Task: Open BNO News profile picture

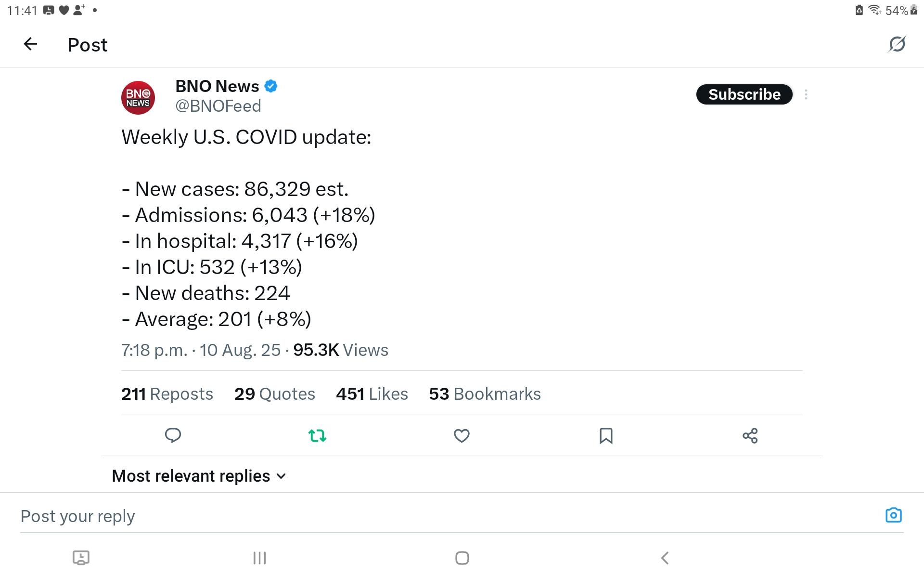Action: point(138,98)
